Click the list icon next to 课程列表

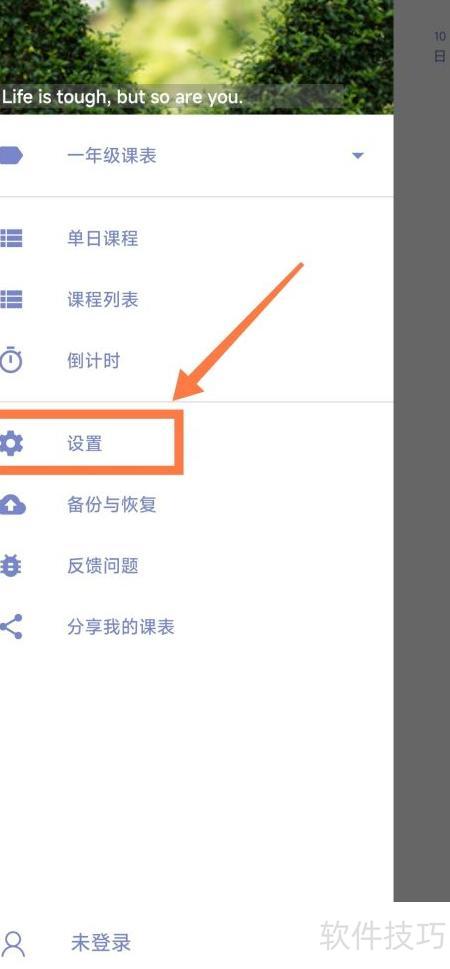pos(11,300)
